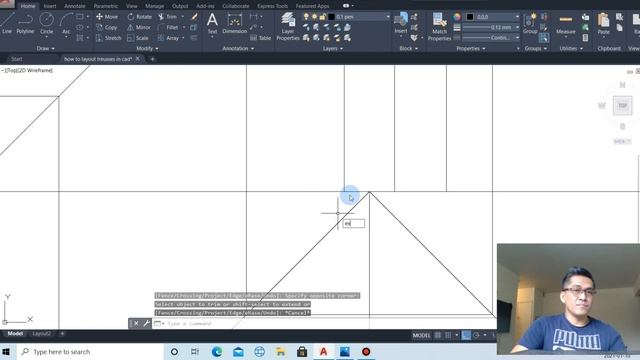Switch to the Annotate ribbon tab
The height and width of the screenshot is (360, 640).
click(75, 6)
